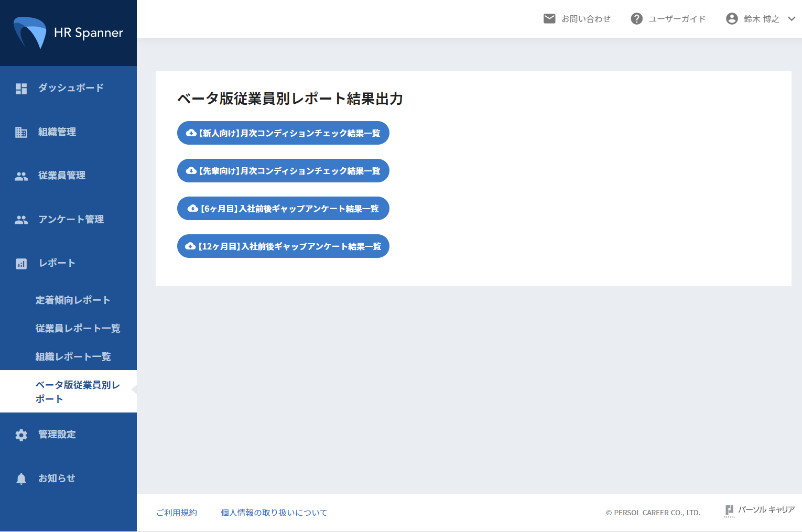
Task: Select 組織レポート一覧 in the sidebar
Action: pos(73,357)
